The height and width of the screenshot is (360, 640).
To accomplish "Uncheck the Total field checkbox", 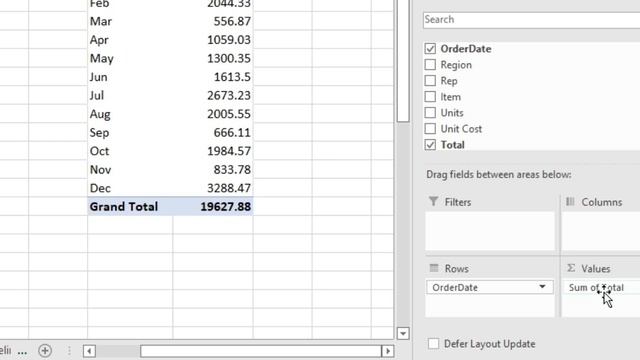I will 430,144.
